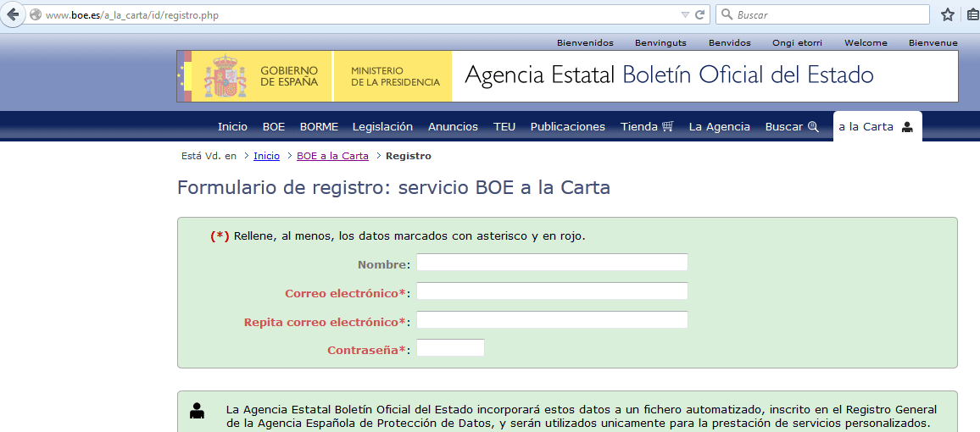The image size is (980, 432).
Task: Click the Formulario de registro heading
Action: click(x=393, y=187)
